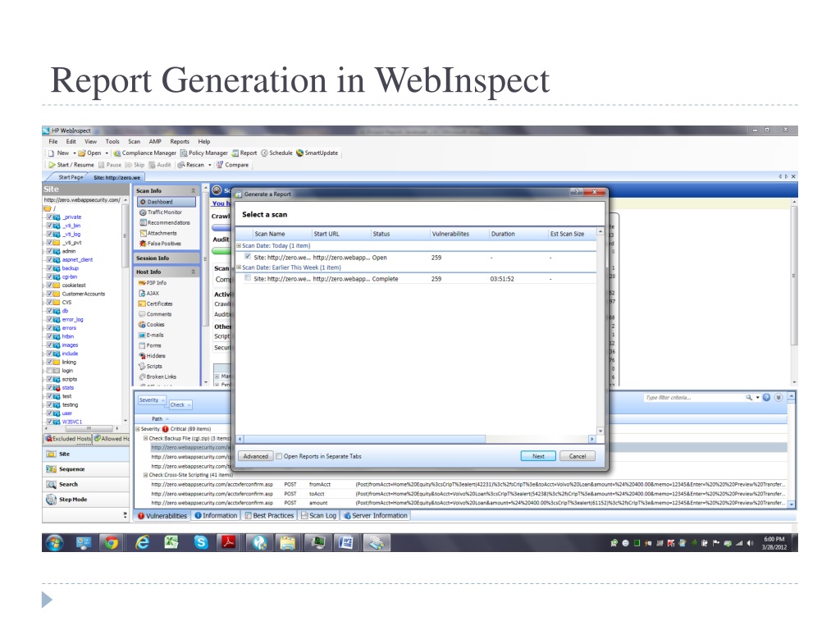840x630 pixels.
Task: Click the New scan toolbar icon
Action: (51, 153)
